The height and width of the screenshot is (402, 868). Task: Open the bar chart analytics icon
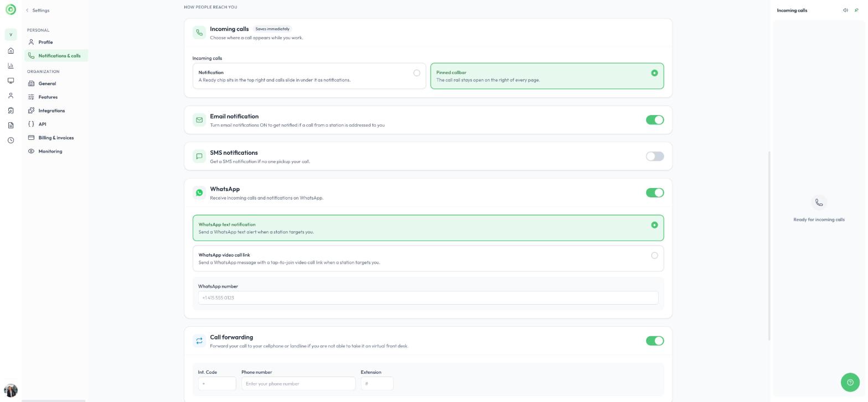coord(11,66)
